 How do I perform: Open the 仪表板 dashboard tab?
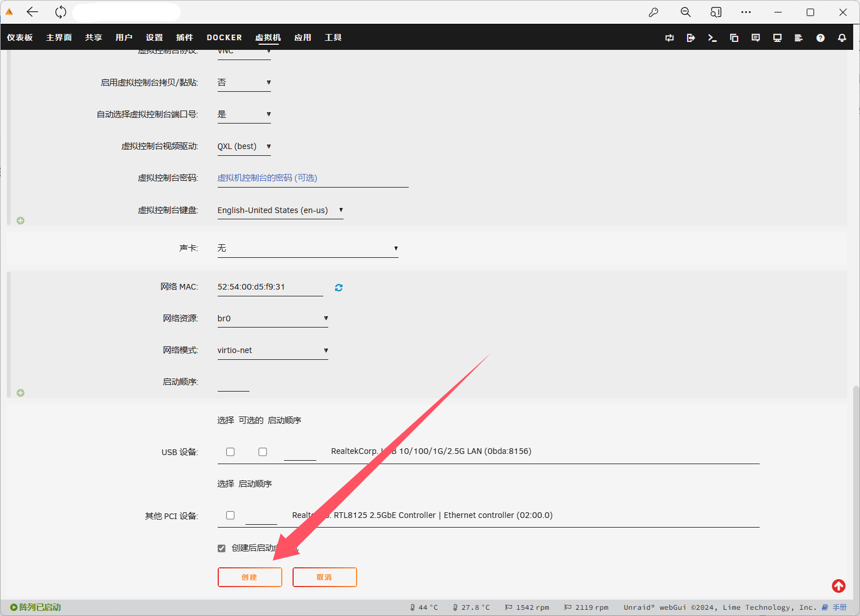coord(20,37)
